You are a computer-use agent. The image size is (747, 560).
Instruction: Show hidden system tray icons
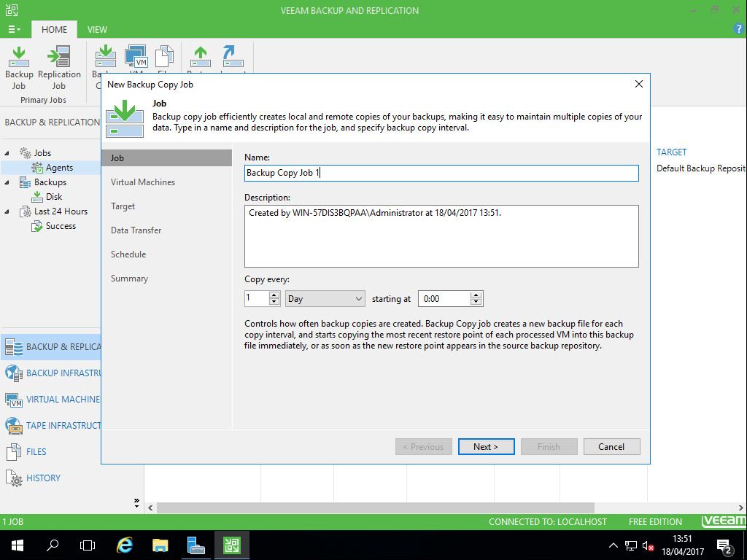click(613, 545)
